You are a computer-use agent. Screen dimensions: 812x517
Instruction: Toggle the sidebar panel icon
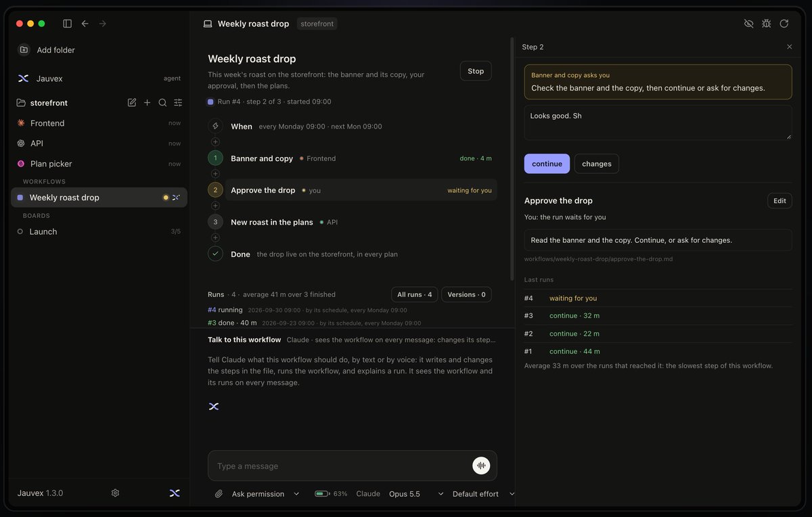click(67, 24)
